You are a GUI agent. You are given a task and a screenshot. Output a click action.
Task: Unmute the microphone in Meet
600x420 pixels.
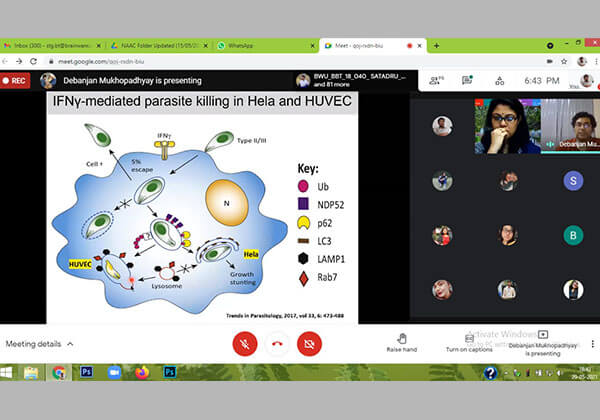coord(244,343)
